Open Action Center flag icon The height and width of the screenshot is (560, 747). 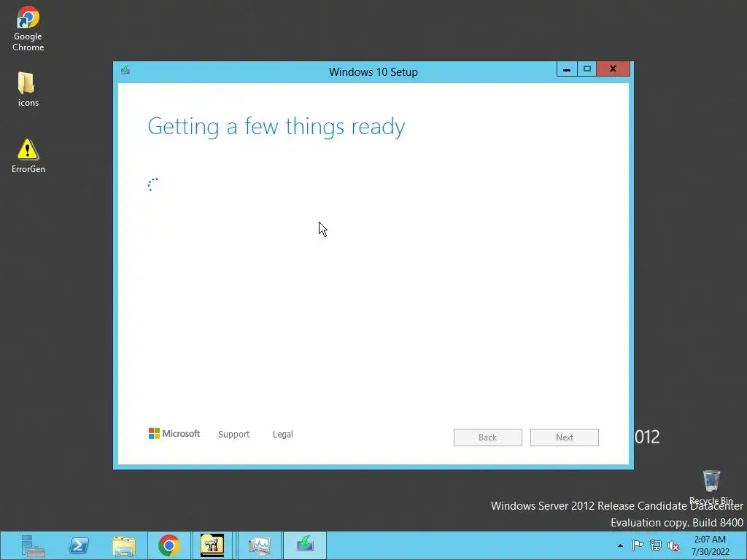tap(638, 545)
